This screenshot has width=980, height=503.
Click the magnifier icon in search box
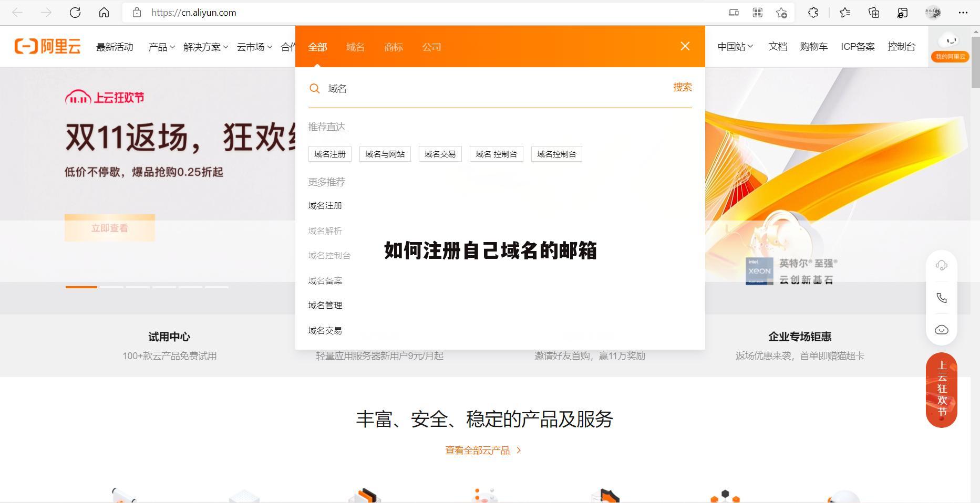[314, 88]
